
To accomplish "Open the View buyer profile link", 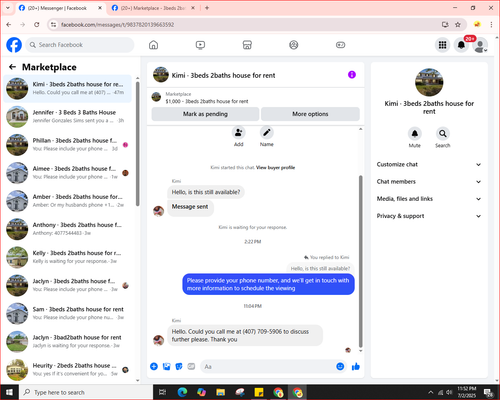I will click(x=275, y=167).
